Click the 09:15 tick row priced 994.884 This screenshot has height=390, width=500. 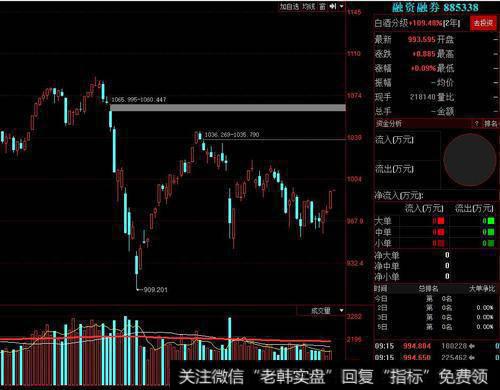click(x=437, y=346)
